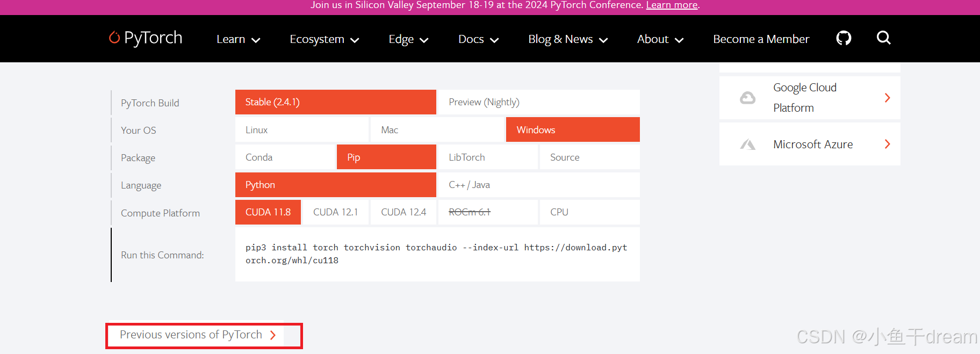
Task: Expand the Docs dropdown menu
Action: 478,39
